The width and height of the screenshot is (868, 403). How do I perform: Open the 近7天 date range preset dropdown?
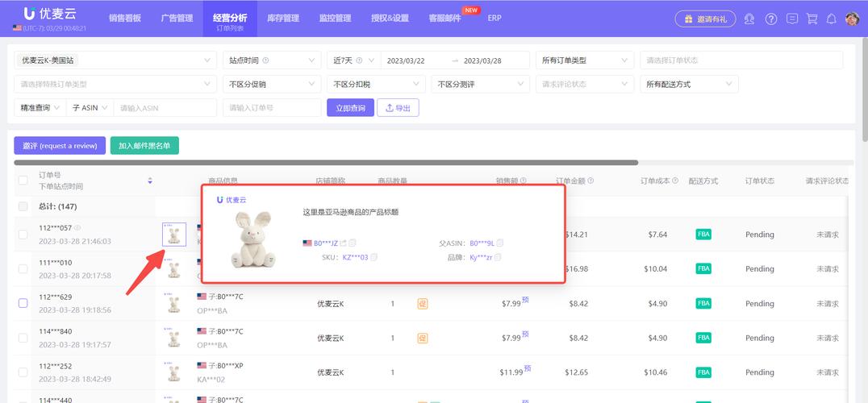coord(353,60)
